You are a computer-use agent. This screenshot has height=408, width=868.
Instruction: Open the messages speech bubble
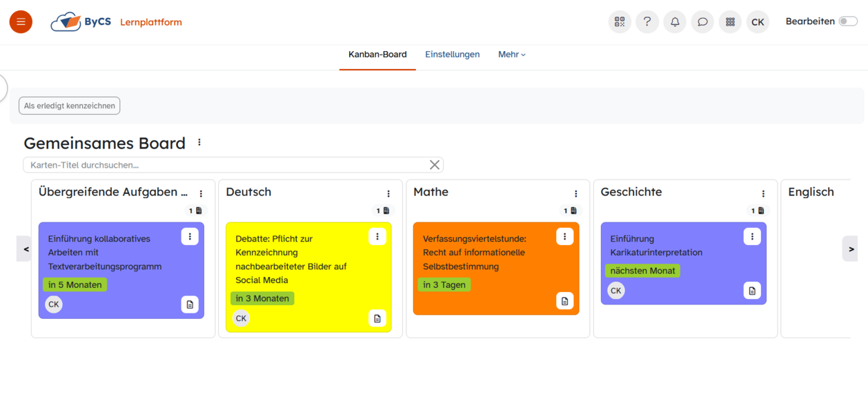tap(702, 21)
